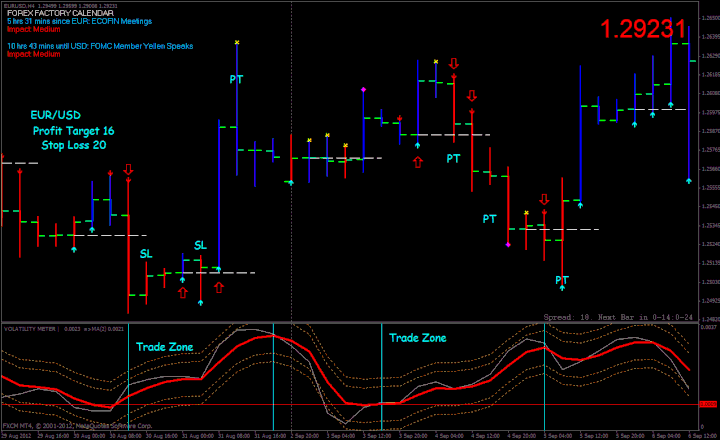720x440 pixels.
Task: Click the lowest cyan up arrow near the SL labels
Action: click(x=201, y=303)
